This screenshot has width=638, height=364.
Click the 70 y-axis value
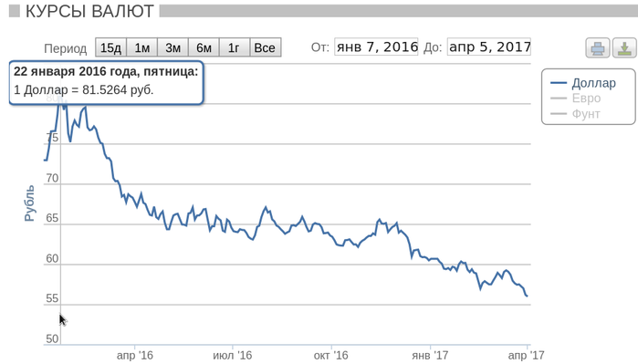click(x=52, y=178)
